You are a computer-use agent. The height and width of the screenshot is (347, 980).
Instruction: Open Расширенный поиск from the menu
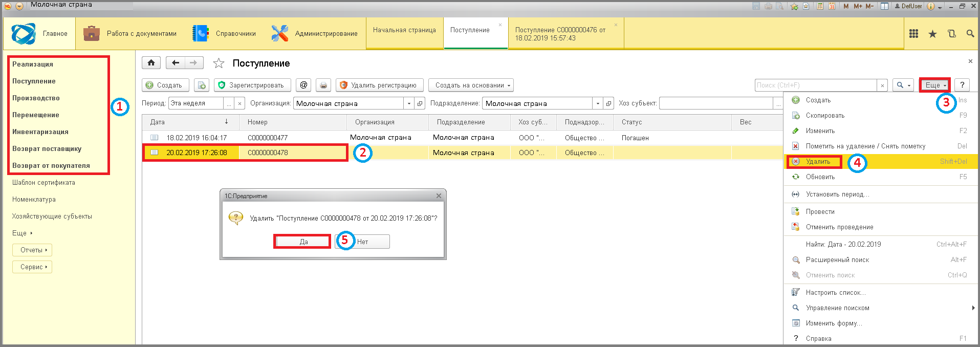pos(881,259)
